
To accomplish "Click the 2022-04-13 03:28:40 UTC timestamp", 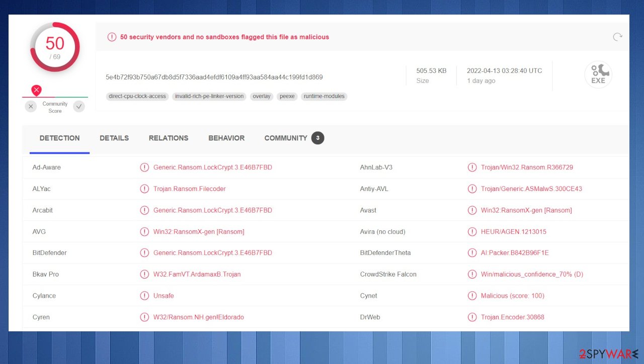I will 505,71.
